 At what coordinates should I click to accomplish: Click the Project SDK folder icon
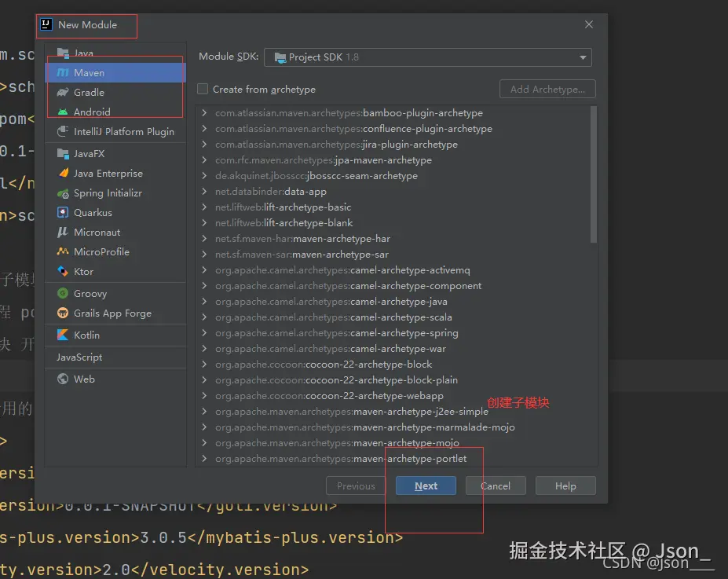tap(280, 57)
